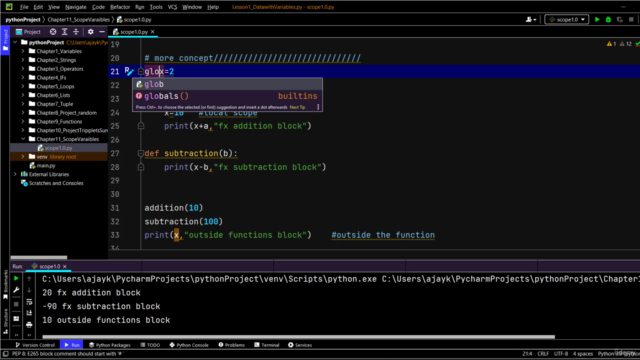Click Chapter11_ScopeVaraibles breadcrumb

click(79, 19)
